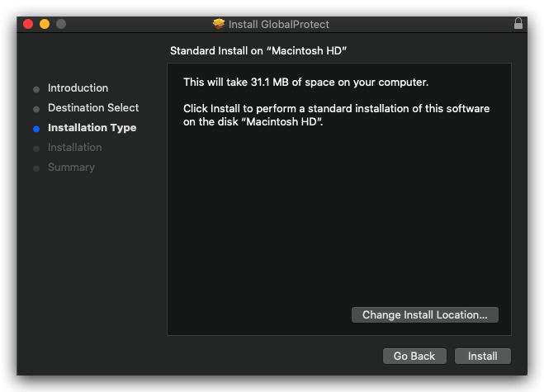The image size is (544, 392).
Task: Open Change Install Location… options
Action: [425, 314]
